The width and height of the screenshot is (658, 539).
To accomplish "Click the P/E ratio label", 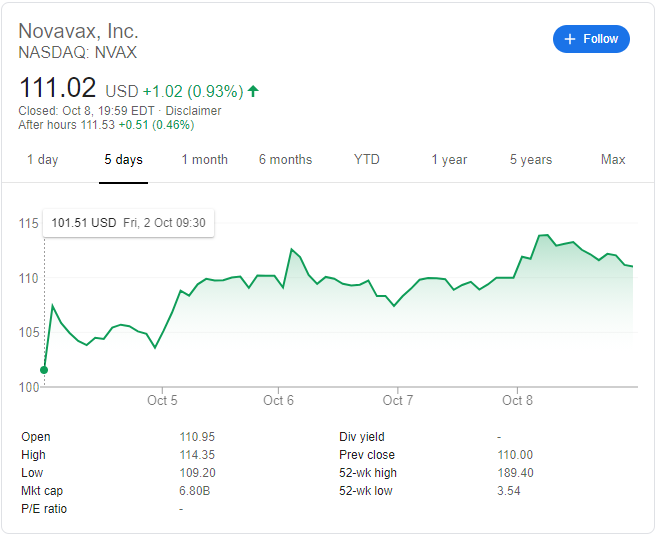I will (44, 509).
